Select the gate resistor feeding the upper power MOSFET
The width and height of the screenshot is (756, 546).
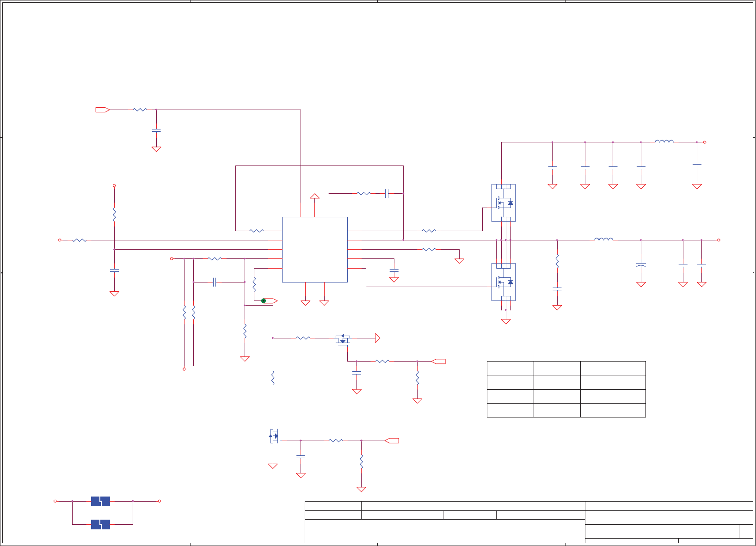(x=429, y=231)
